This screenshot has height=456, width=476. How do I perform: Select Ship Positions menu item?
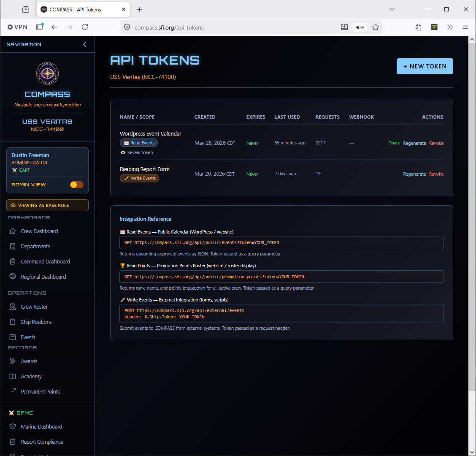[x=36, y=322]
